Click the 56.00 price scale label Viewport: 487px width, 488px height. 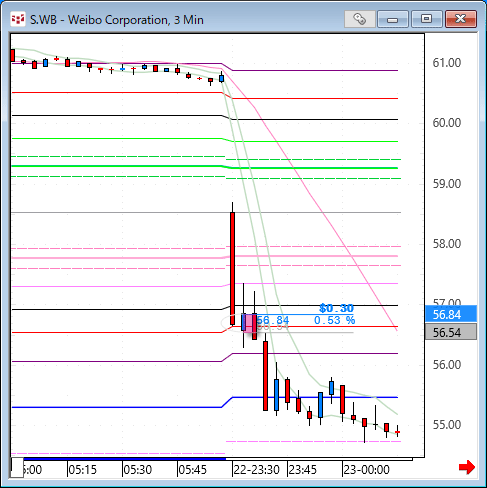[447, 365]
